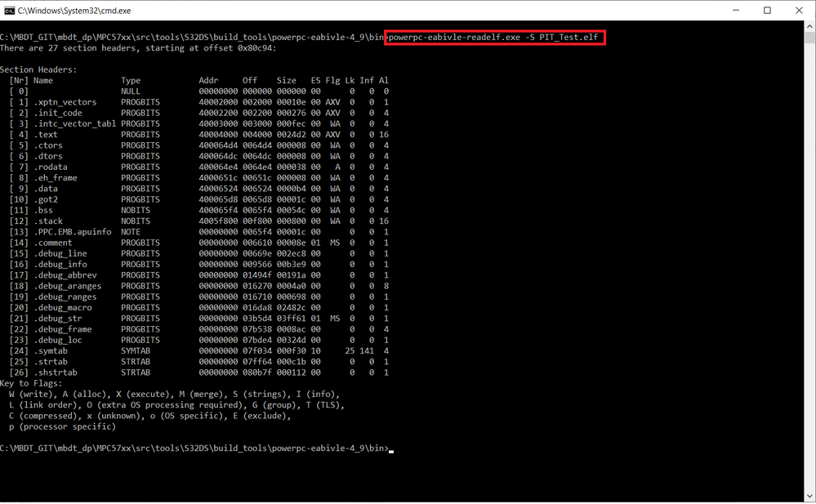Click the 'SYMTAB' type value

point(136,351)
